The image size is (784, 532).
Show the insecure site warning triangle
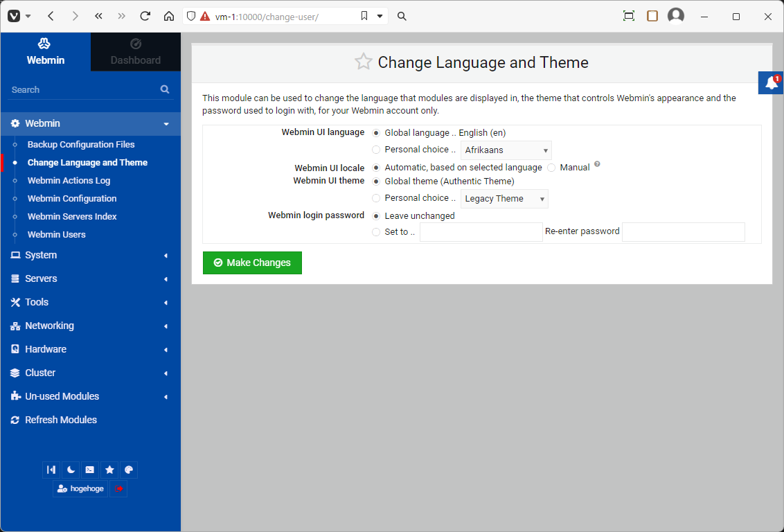[205, 17]
